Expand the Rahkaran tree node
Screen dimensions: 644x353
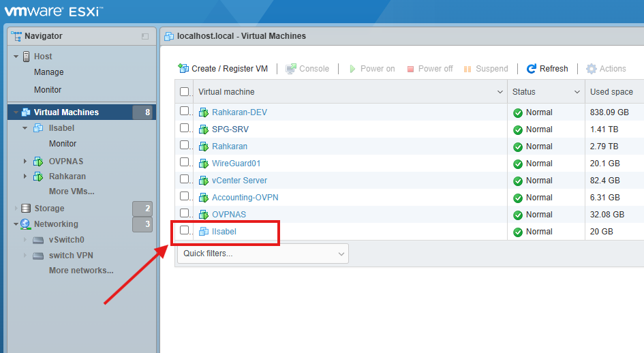25,176
